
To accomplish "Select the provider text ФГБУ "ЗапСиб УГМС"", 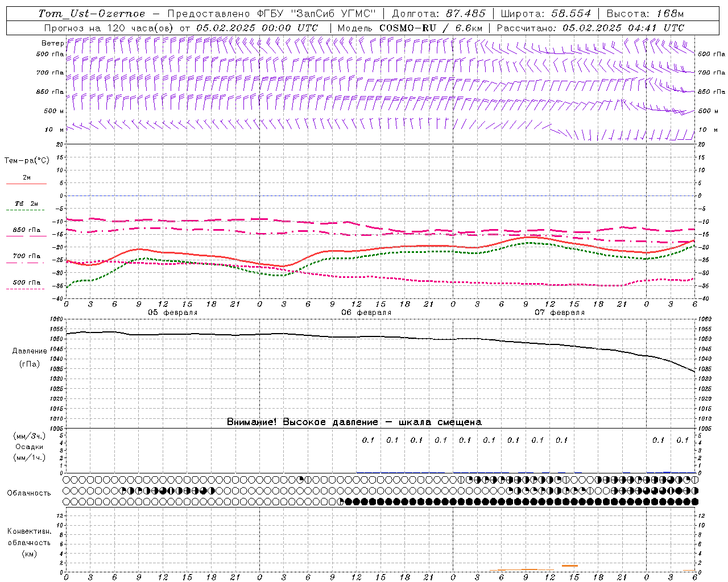I will pyautogui.click(x=317, y=14).
